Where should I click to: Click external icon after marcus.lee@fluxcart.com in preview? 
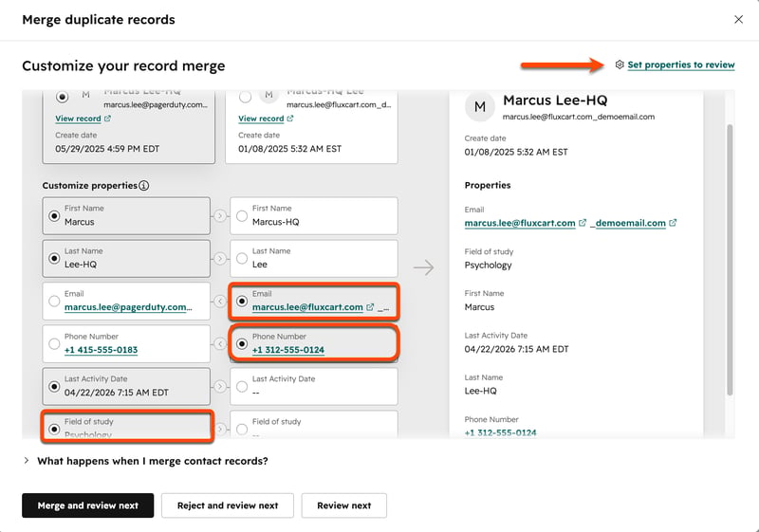pos(583,223)
